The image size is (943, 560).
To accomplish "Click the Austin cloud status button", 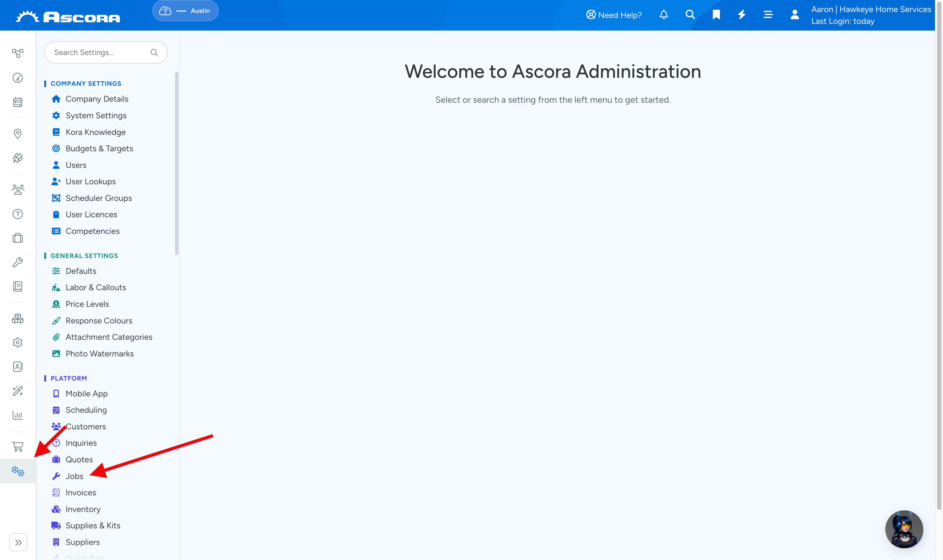I will [x=185, y=10].
